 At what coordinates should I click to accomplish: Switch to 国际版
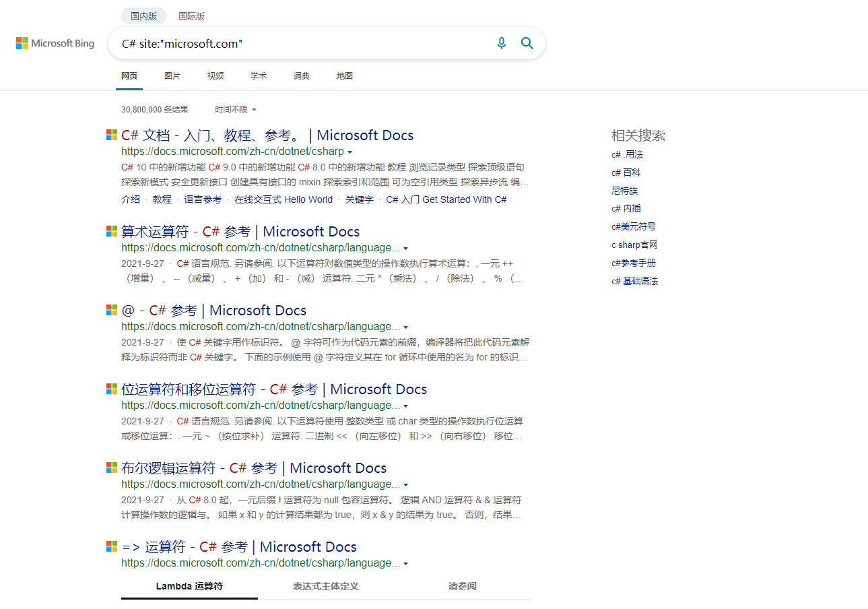tap(191, 15)
